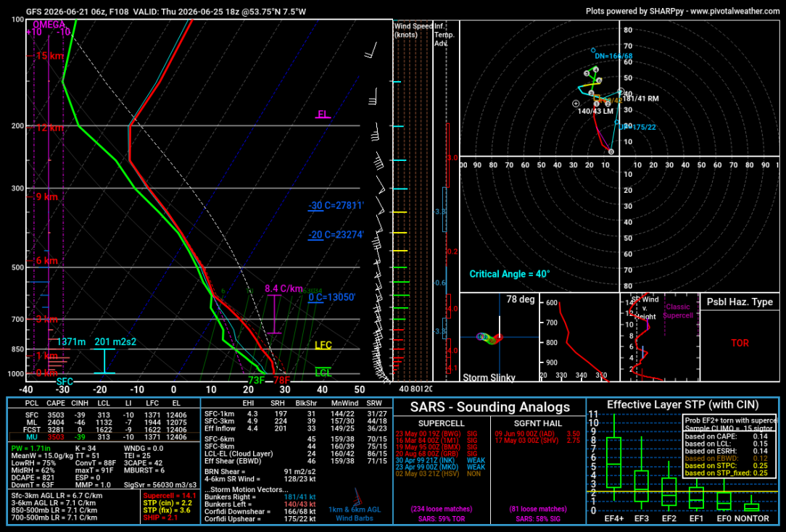Click the STP (cin) = 2.2 value

pyautogui.click(x=167, y=503)
